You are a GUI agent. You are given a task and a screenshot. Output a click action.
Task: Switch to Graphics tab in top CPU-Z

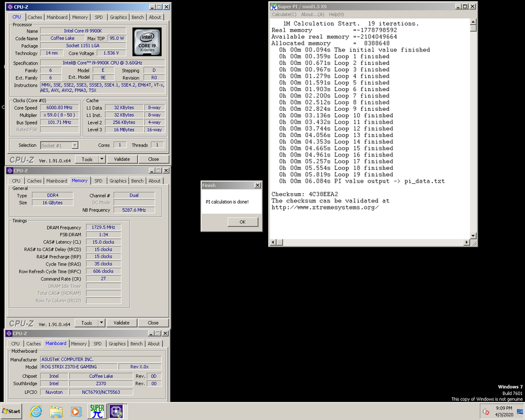pos(118,17)
